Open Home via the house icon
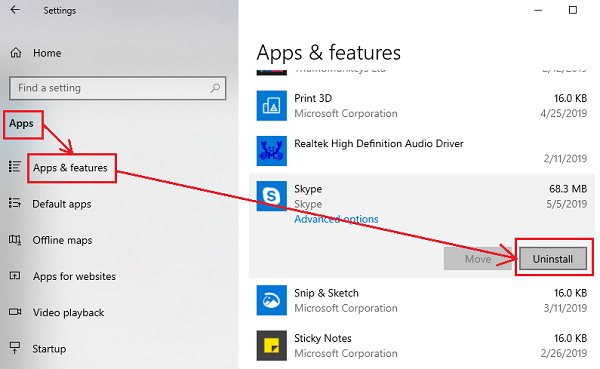This screenshot has width=600, height=369. 16,52
